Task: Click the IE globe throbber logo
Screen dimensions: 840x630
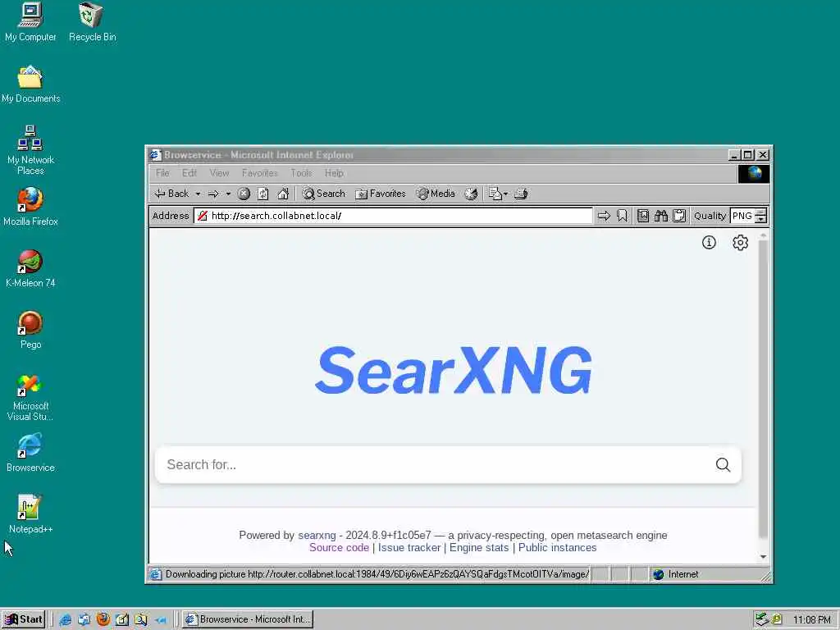Action: pyautogui.click(x=754, y=174)
